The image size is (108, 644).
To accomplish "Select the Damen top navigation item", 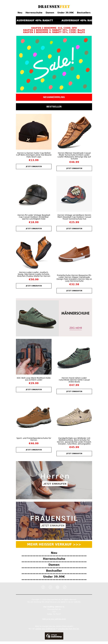I will (50, 12).
